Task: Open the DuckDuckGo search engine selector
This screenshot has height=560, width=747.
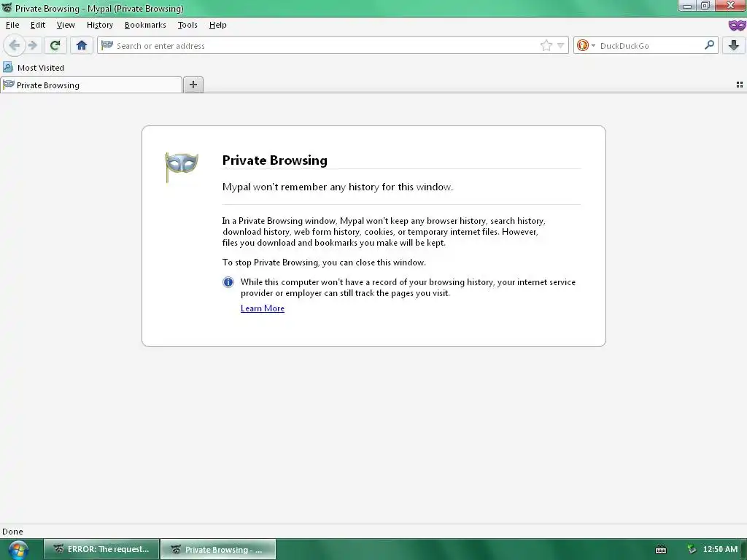Action: tap(586, 46)
